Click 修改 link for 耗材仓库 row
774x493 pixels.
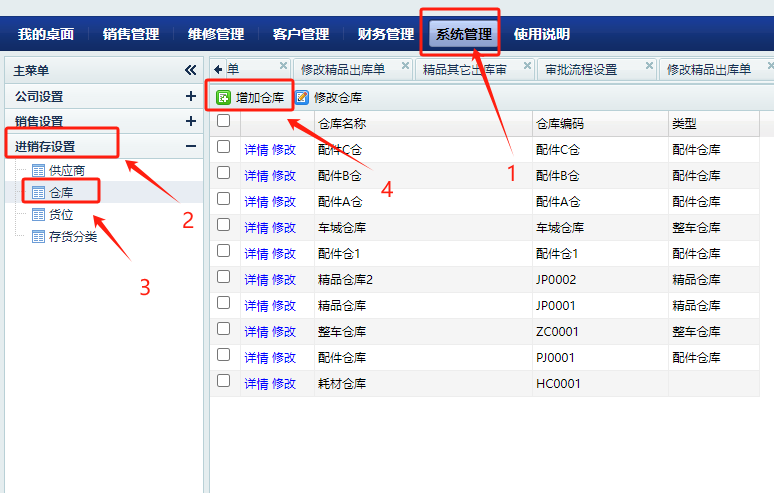tap(284, 383)
